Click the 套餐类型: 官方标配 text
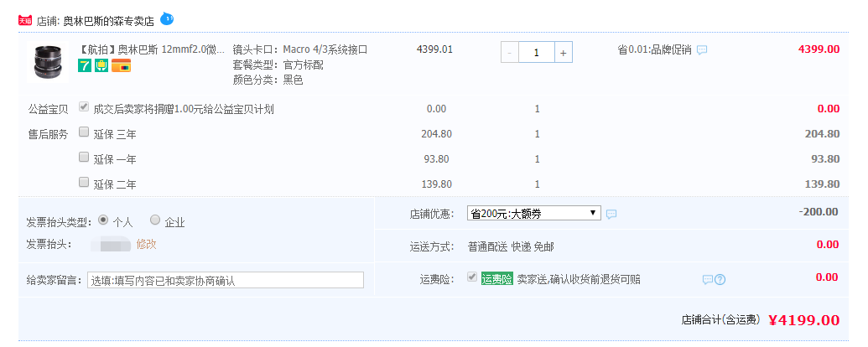This screenshot has height=347, width=868. (x=278, y=65)
